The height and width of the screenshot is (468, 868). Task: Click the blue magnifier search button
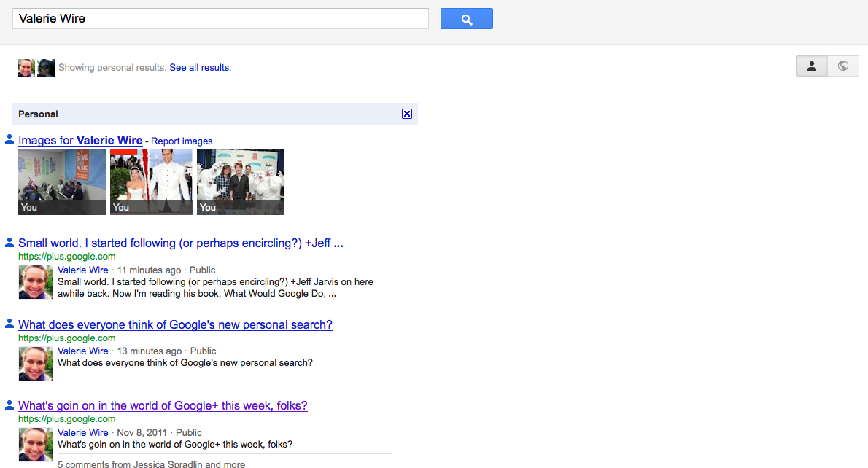tap(466, 19)
